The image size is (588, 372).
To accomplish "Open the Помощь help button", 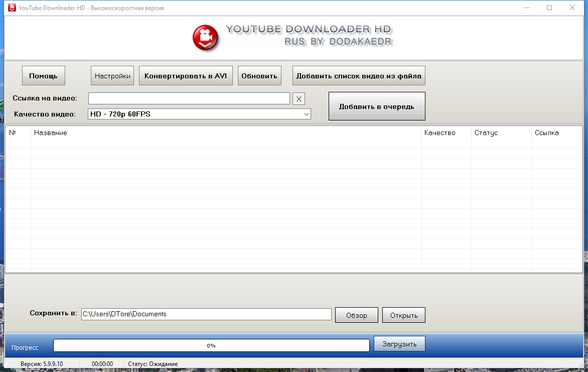I will 43,76.
